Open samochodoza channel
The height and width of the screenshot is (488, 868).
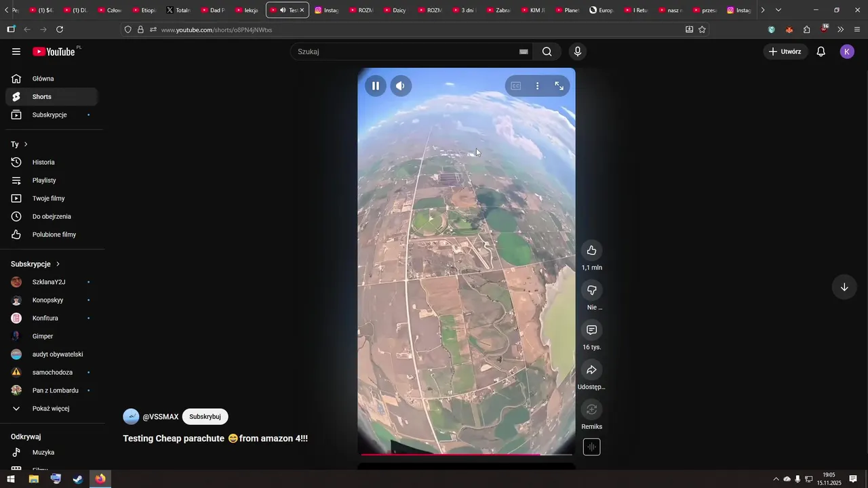click(x=52, y=373)
